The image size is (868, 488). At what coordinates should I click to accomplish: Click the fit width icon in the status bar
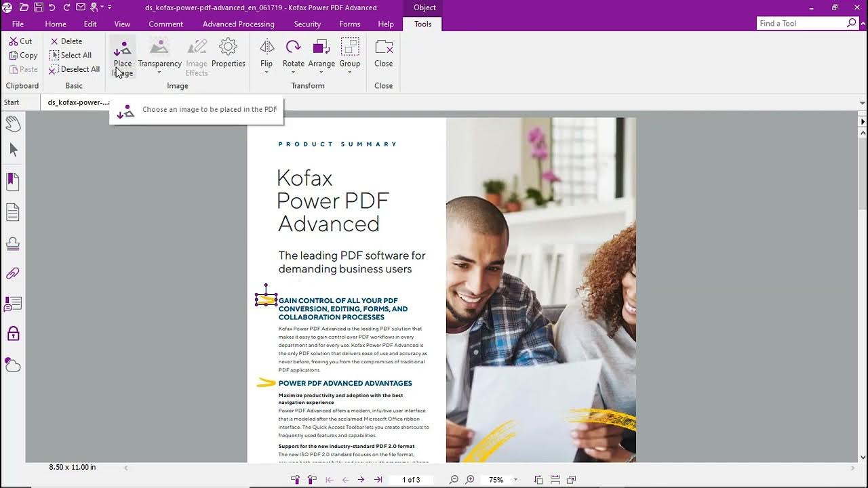pos(555,480)
